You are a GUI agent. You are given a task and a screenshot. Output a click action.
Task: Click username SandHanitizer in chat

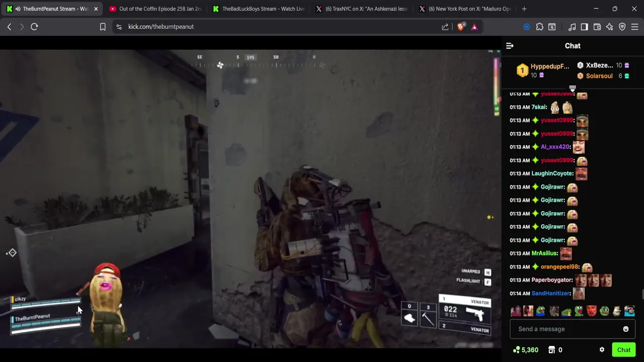coord(550,294)
